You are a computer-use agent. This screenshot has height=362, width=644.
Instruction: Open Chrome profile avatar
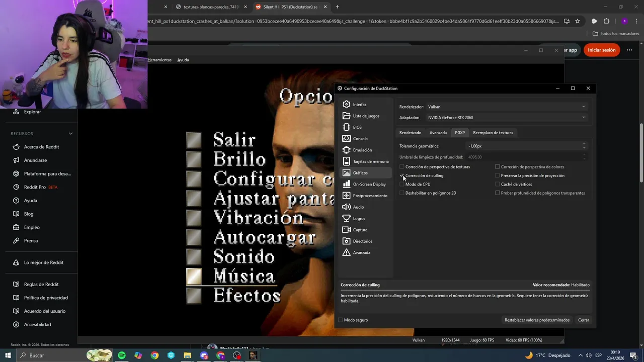click(x=624, y=21)
